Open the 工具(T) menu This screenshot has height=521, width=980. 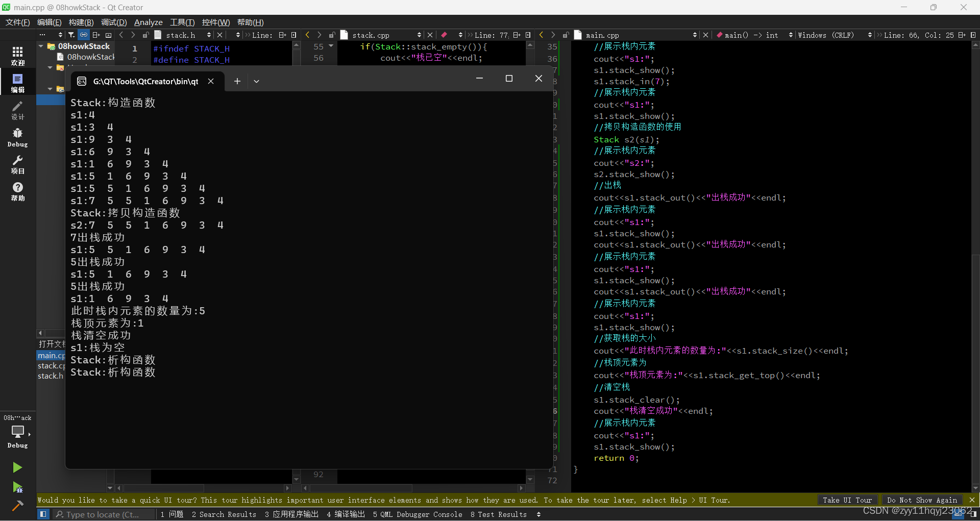(x=182, y=22)
